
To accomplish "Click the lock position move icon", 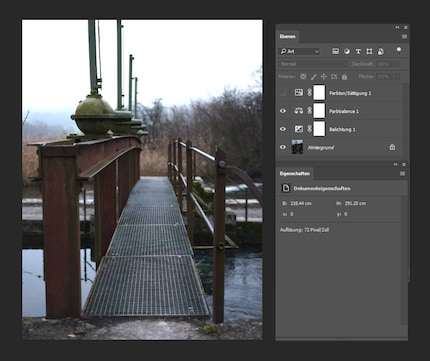I will pyautogui.click(x=324, y=77).
